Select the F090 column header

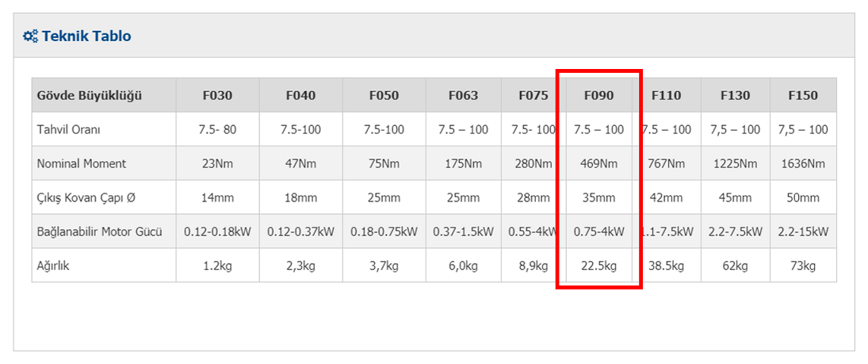pos(599,95)
